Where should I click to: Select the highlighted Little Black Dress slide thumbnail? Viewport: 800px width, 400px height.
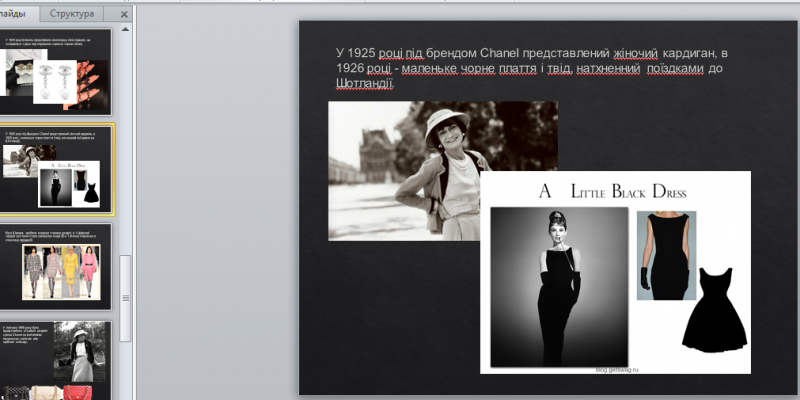click(55, 169)
